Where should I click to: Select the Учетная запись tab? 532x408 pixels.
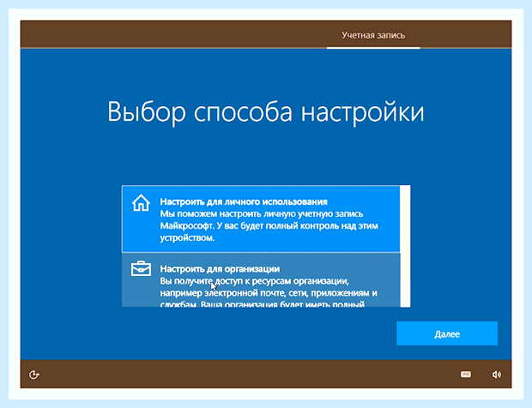coord(373,35)
